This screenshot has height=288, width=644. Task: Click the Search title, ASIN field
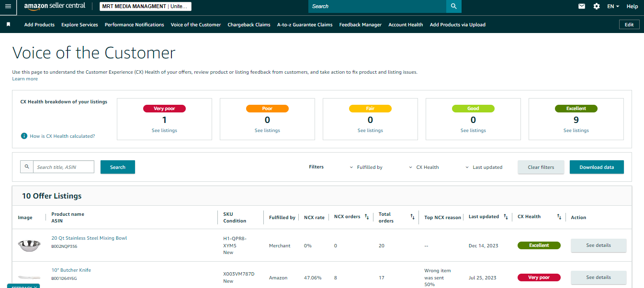[64, 167]
